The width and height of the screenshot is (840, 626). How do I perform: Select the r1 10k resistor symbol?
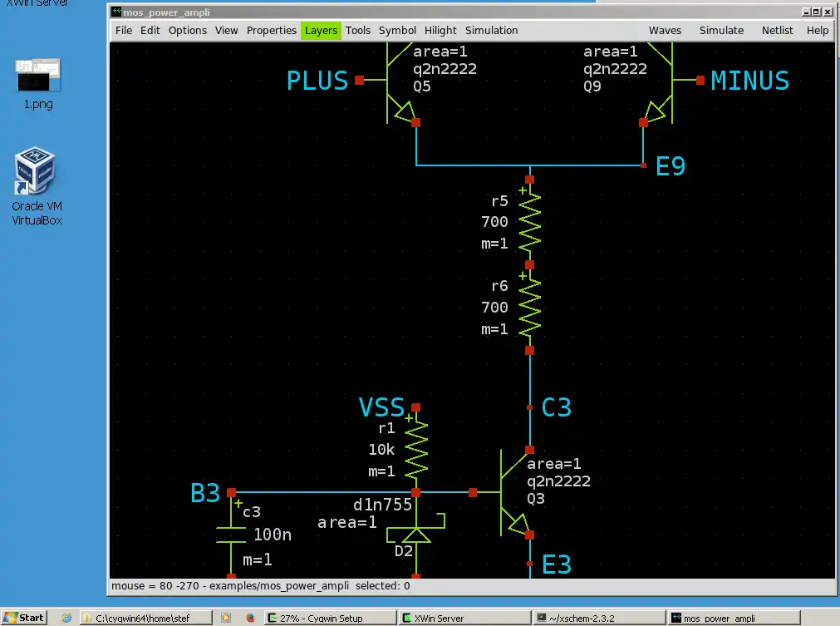[x=415, y=449]
